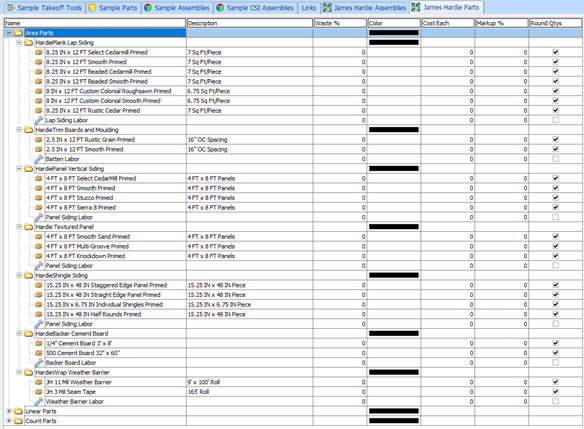
Task: Collapse the HardieBacker Cement Board group
Action: point(19,333)
